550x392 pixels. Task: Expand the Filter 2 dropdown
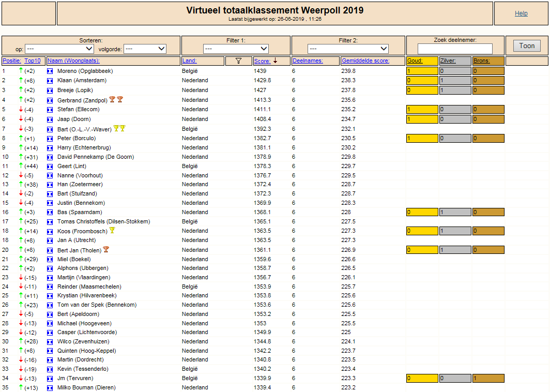pos(348,49)
